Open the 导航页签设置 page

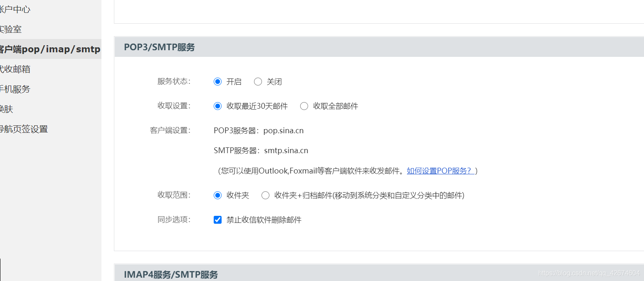24,128
